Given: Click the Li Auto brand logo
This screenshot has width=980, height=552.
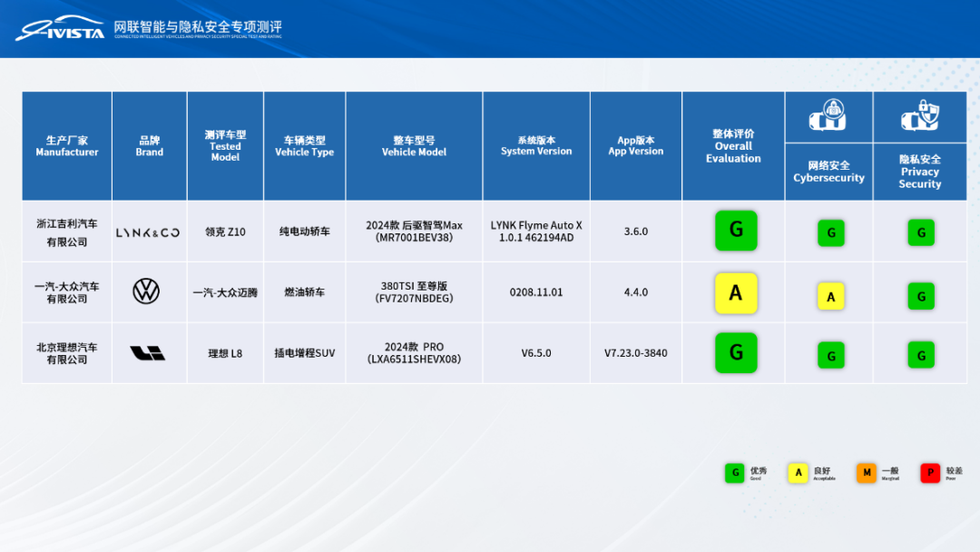Looking at the screenshot, I should pos(148,352).
